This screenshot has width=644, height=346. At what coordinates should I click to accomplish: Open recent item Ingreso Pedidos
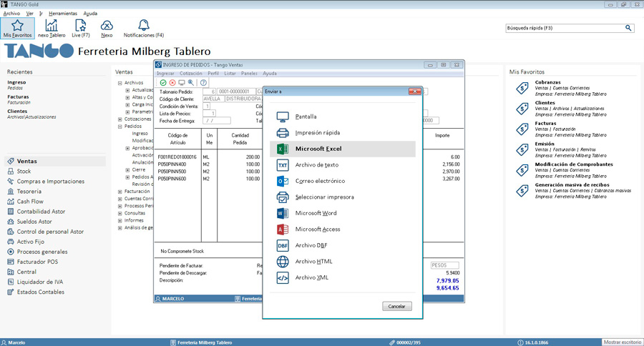pyautogui.click(x=16, y=85)
